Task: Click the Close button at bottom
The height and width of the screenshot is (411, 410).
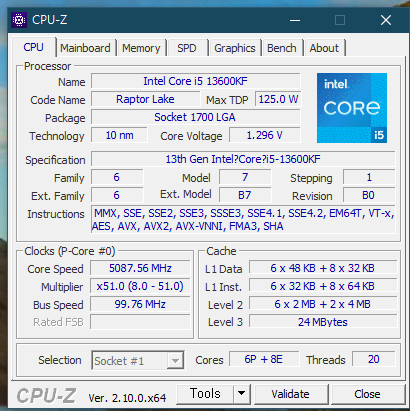Action: (x=367, y=394)
